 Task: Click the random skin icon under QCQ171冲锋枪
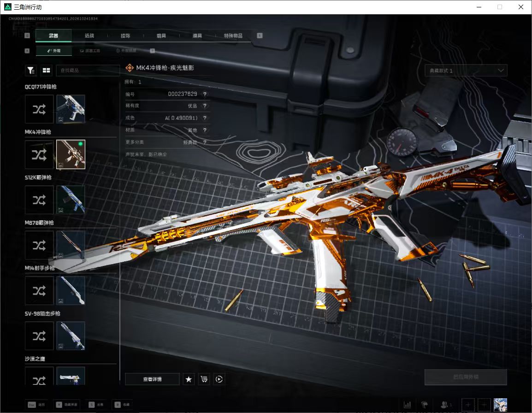pyautogui.click(x=39, y=109)
